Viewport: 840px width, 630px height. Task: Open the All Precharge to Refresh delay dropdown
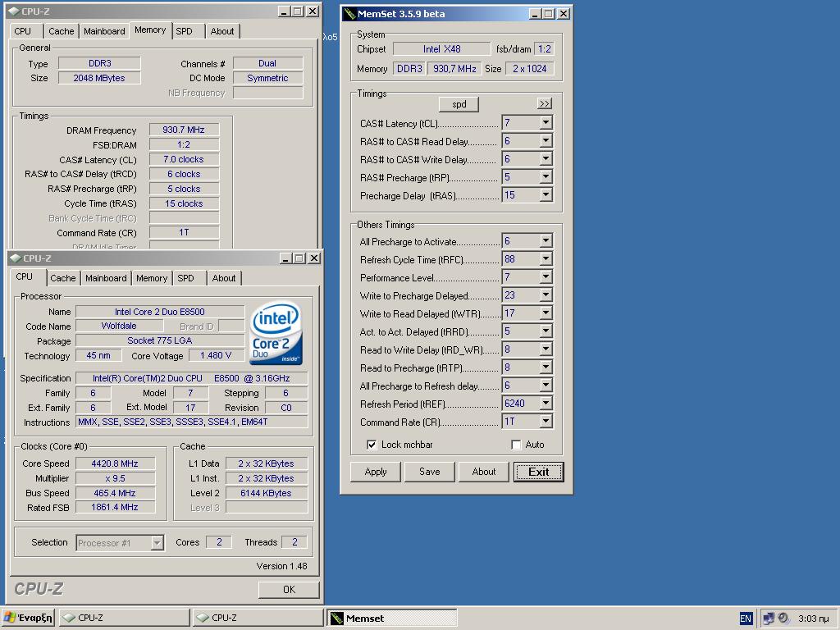pos(546,386)
